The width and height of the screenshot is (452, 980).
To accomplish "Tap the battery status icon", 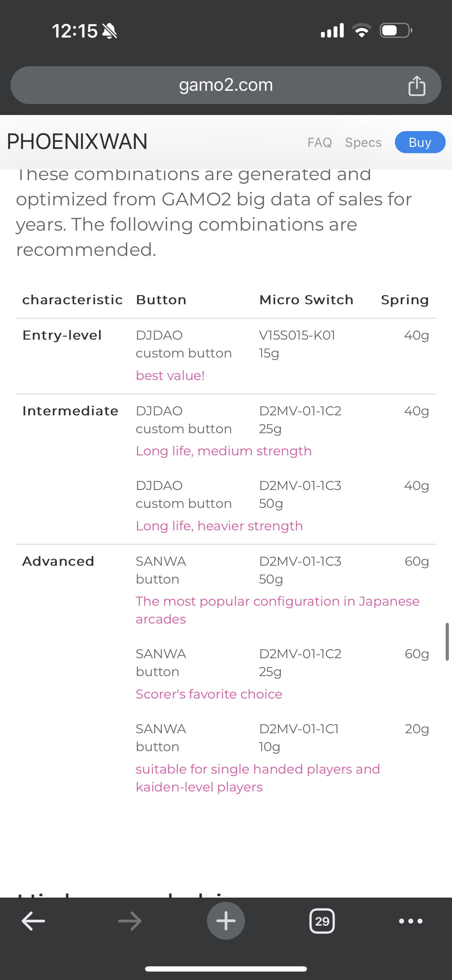I will (396, 30).
